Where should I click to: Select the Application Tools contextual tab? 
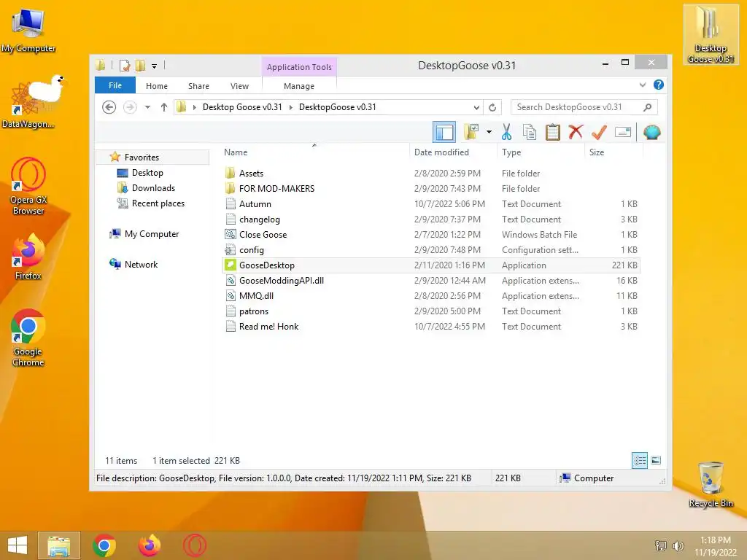point(299,67)
